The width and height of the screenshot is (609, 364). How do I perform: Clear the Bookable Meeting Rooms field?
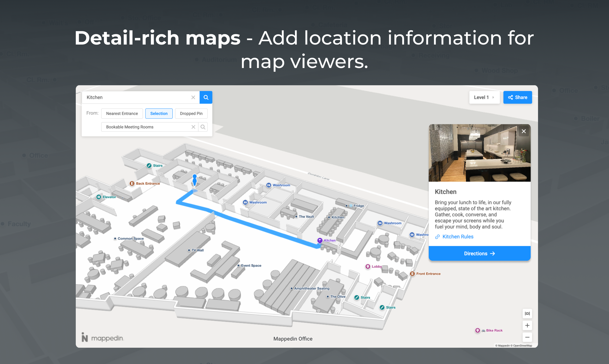point(193,127)
